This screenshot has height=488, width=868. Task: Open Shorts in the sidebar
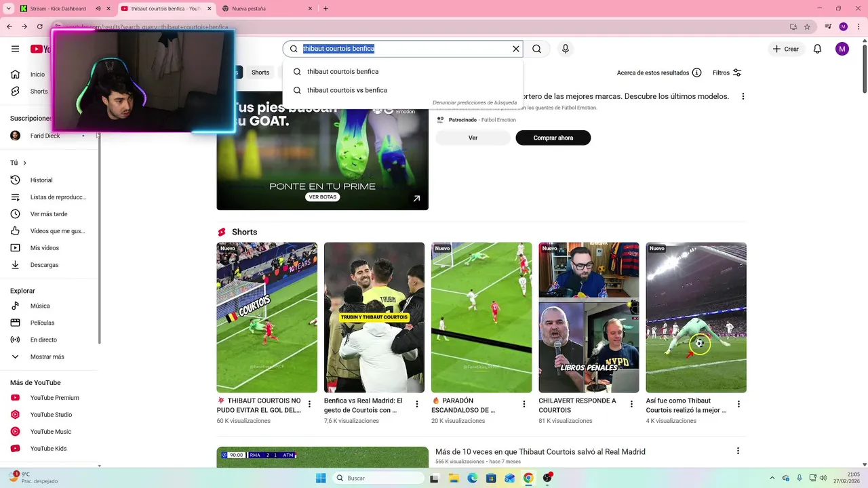39,91
